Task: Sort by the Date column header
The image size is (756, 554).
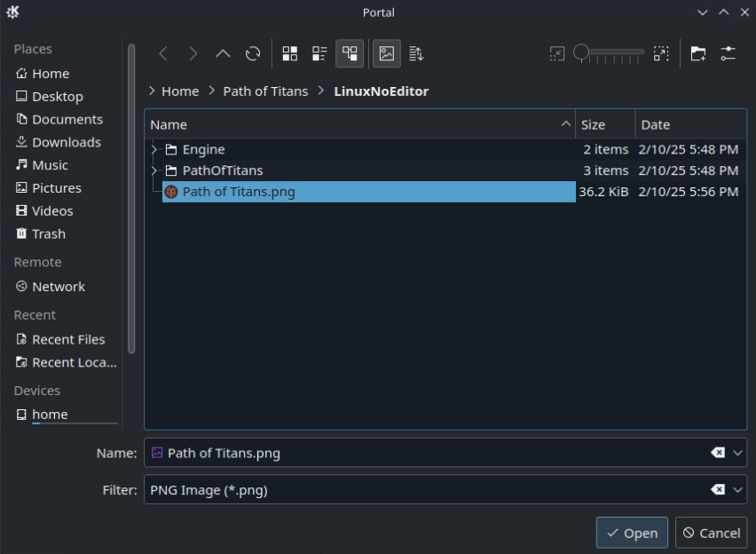Action: (x=690, y=124)
